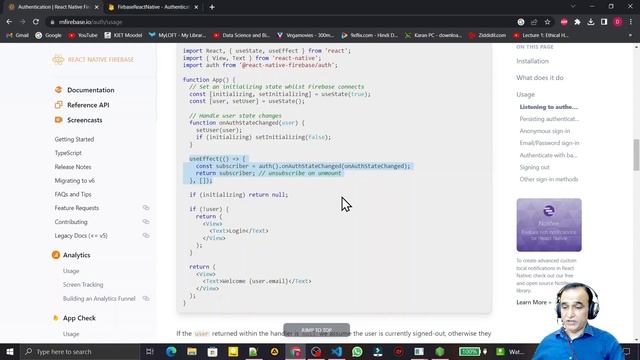Jump to Usage in page outline
Screen dimensions: 640x360
(x=525, y=94)
